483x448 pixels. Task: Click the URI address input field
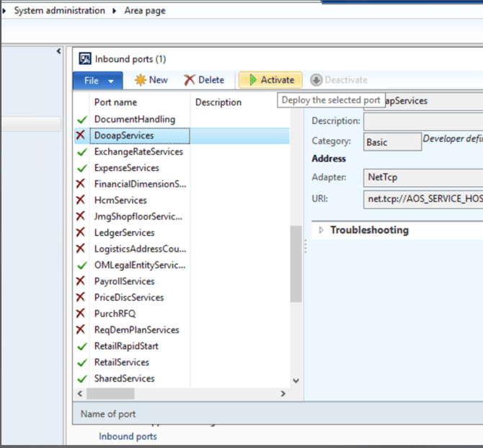(423, 197)
